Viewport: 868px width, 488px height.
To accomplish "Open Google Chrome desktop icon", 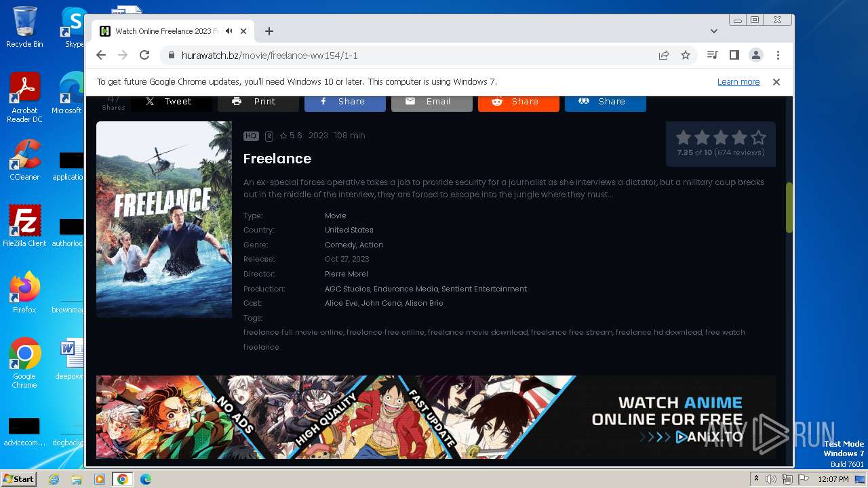I will tap(24, 363).
